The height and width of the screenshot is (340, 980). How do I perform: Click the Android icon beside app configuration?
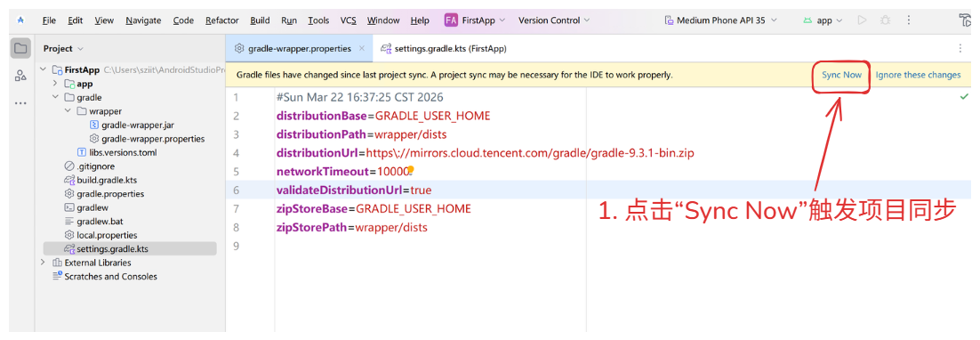pyautogui.click(x=808, y=20)
